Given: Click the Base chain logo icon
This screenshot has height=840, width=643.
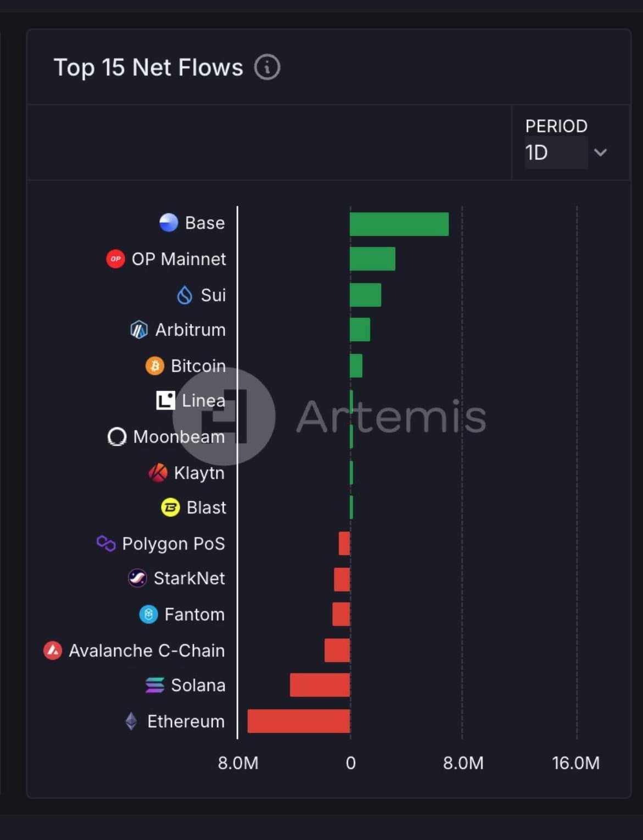Looking at the screenshot, I should click(x=169, y=223).
